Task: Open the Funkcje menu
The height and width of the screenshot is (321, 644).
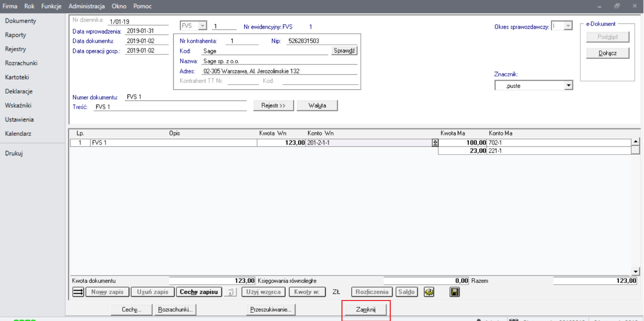Action: (51, 6)
